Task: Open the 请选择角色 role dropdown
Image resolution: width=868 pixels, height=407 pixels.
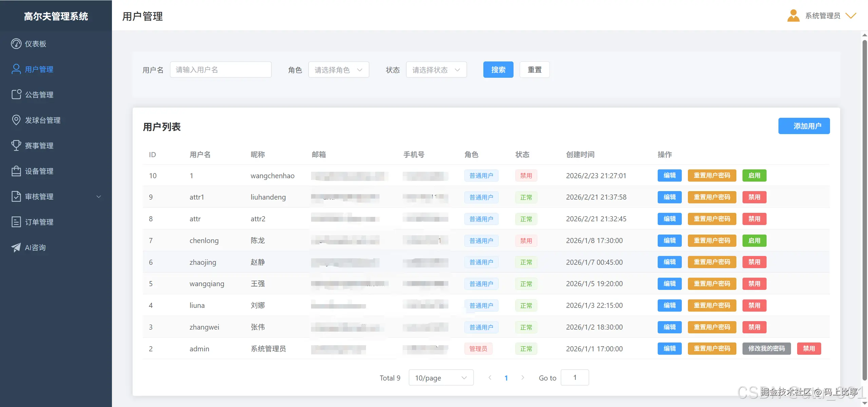Action: tap(339, 70)
